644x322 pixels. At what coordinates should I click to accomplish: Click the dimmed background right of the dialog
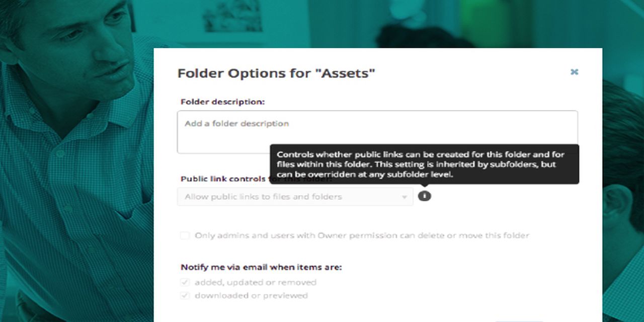coord(623,151)
